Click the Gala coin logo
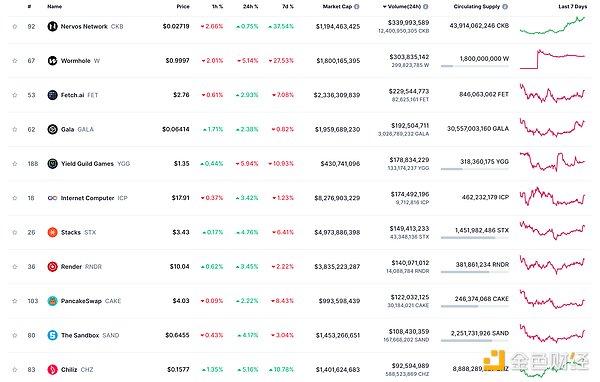 [x=52, y=129]
